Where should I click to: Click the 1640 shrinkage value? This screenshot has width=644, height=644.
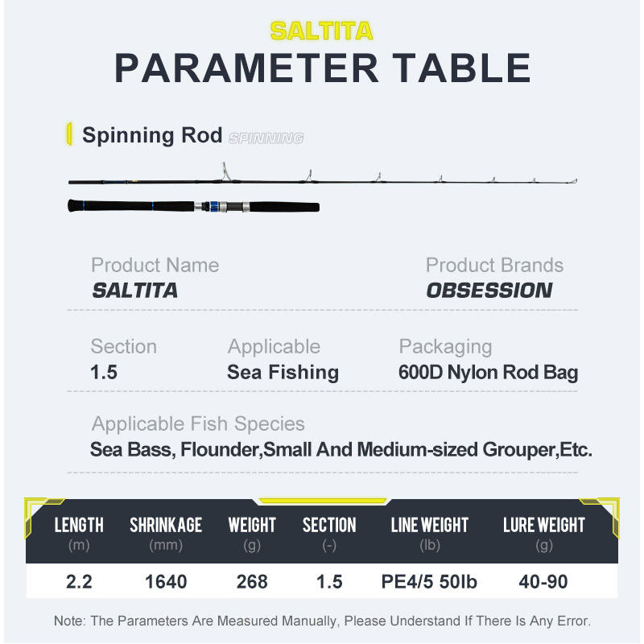tap(166, 580)
